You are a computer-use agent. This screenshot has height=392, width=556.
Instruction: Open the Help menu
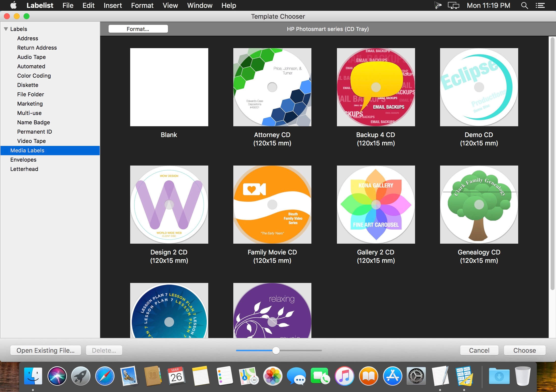point(229,5)
